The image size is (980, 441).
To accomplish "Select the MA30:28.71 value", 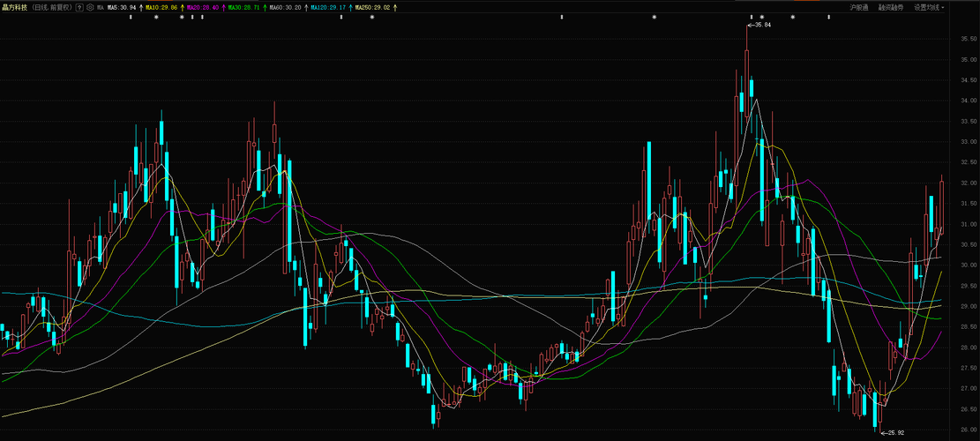I will tap(243, 7).
